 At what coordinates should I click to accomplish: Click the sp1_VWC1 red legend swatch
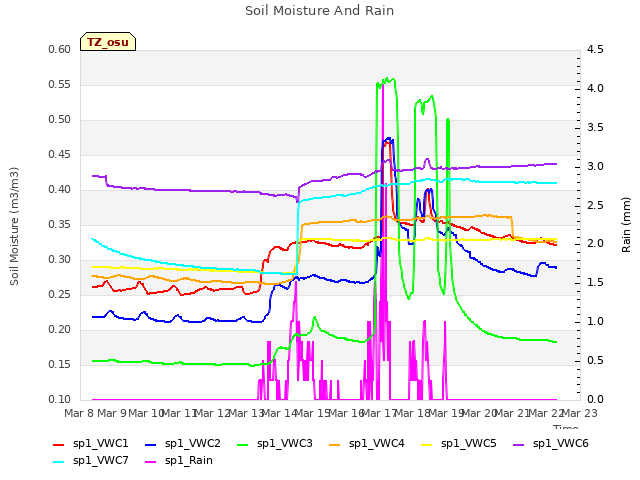click(59, 445)
